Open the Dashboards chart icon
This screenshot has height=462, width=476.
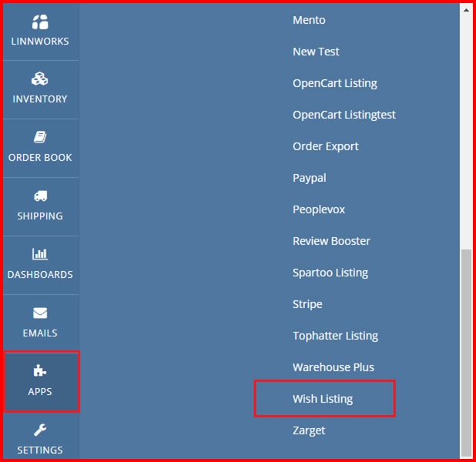(x=40, y=254)
